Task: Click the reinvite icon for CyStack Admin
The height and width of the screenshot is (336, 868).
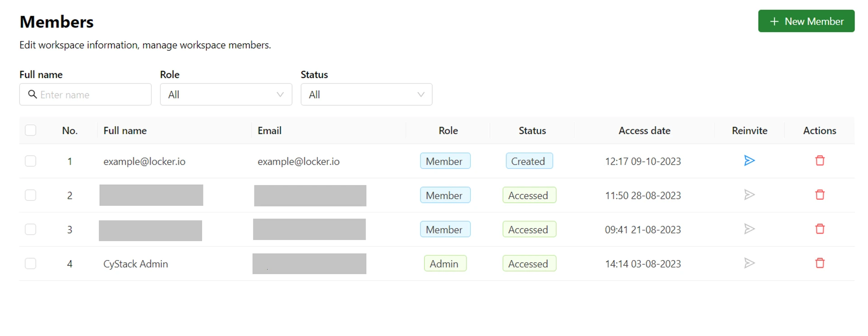Action: (x=749, y=263)
